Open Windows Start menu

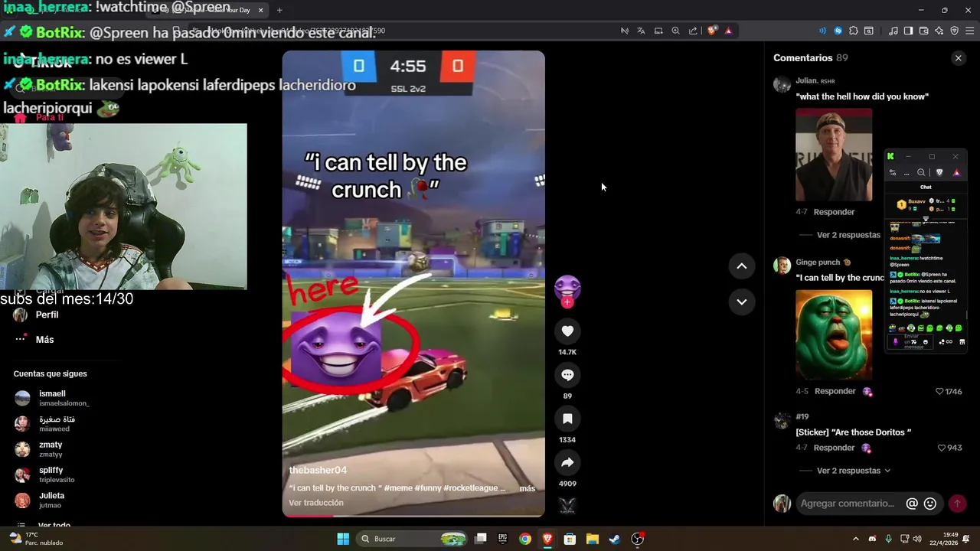pos(343,539)
